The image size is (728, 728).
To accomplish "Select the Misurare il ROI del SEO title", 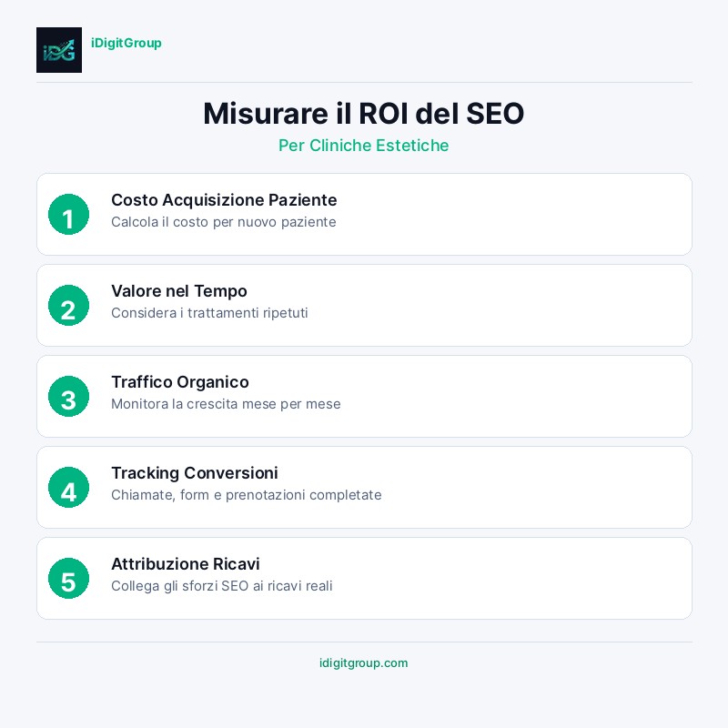I will tap(364, 114).
